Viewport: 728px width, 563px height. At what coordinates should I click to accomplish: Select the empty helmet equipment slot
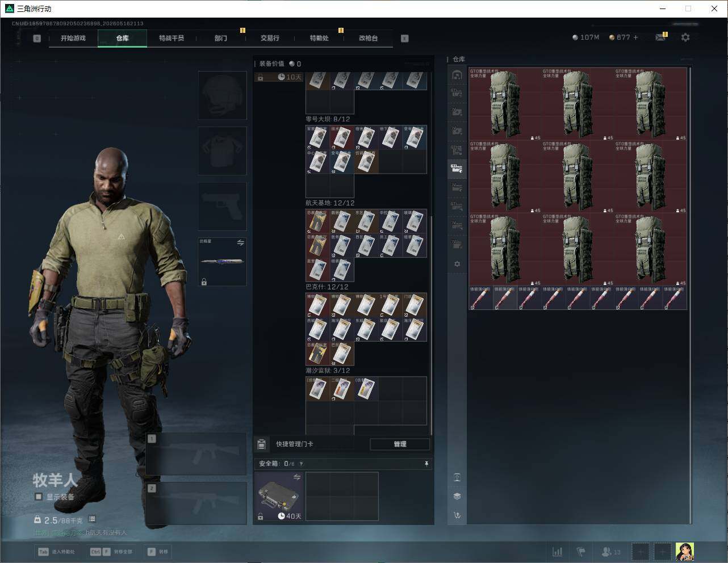223,95
